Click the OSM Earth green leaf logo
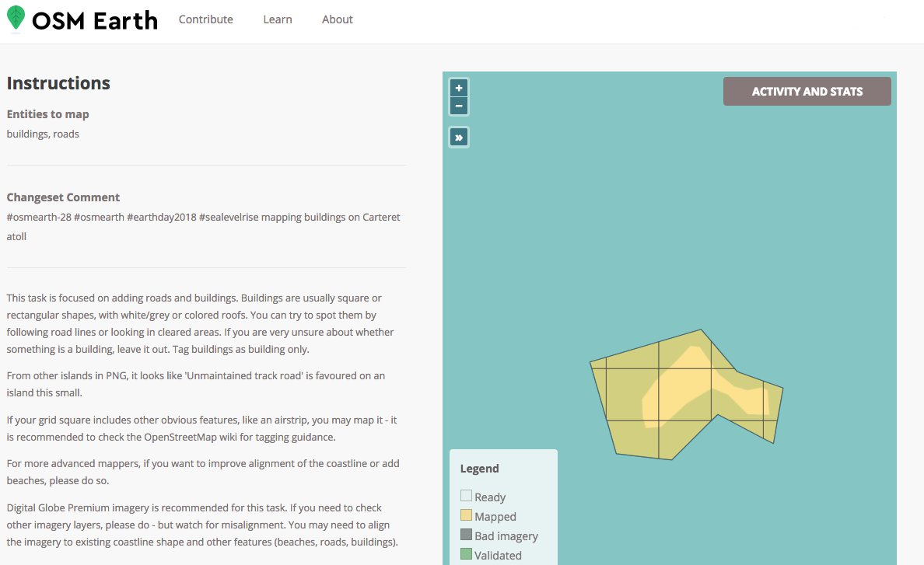The height and width of the screenshot is (565, 924). coord(16,18)
